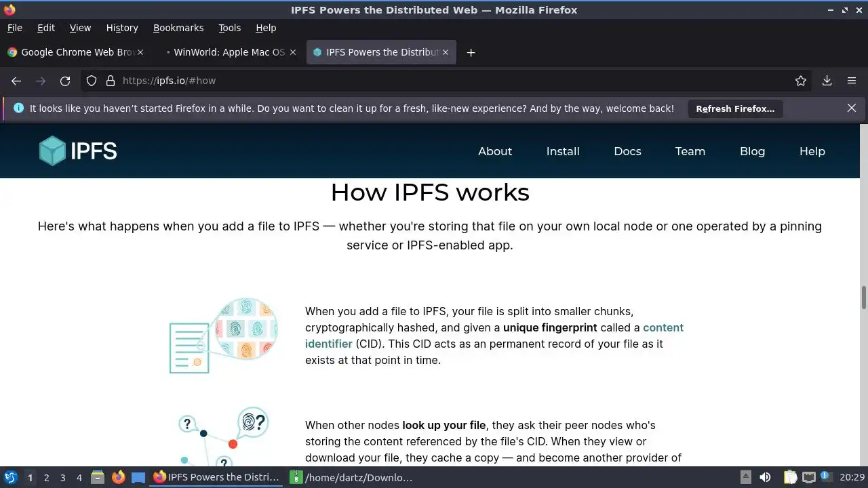
Task: Open the Install page link
Action: 563,151
